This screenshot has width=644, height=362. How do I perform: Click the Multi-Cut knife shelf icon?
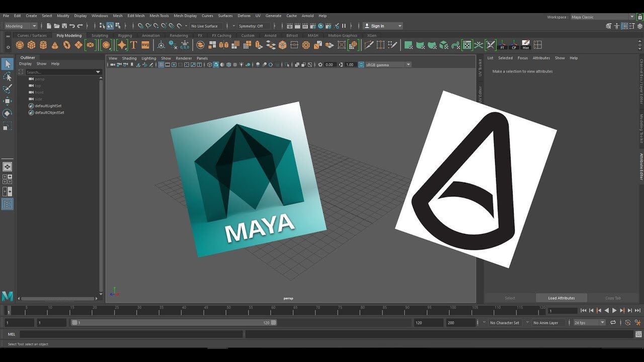pyautogui.click(x=369, y=45)
